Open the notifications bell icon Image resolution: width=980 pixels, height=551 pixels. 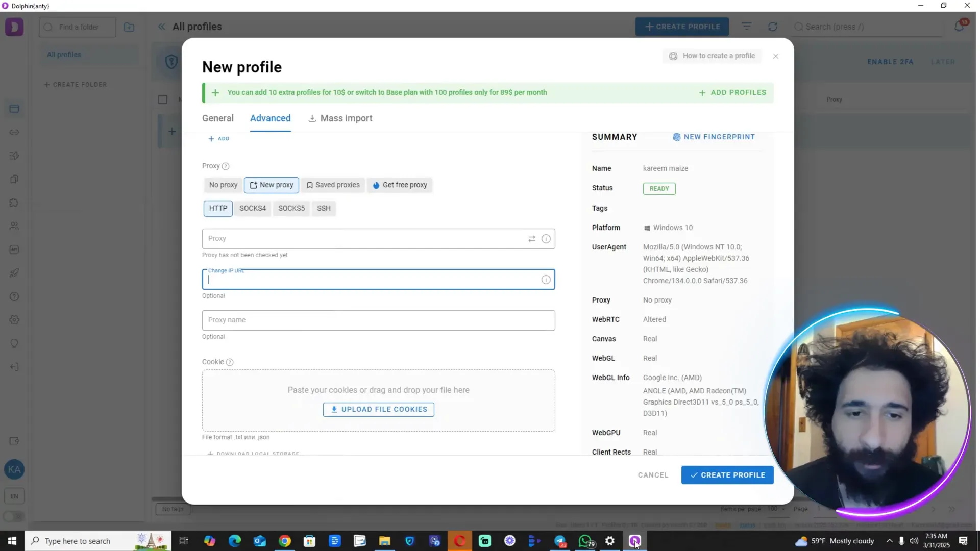960,27
